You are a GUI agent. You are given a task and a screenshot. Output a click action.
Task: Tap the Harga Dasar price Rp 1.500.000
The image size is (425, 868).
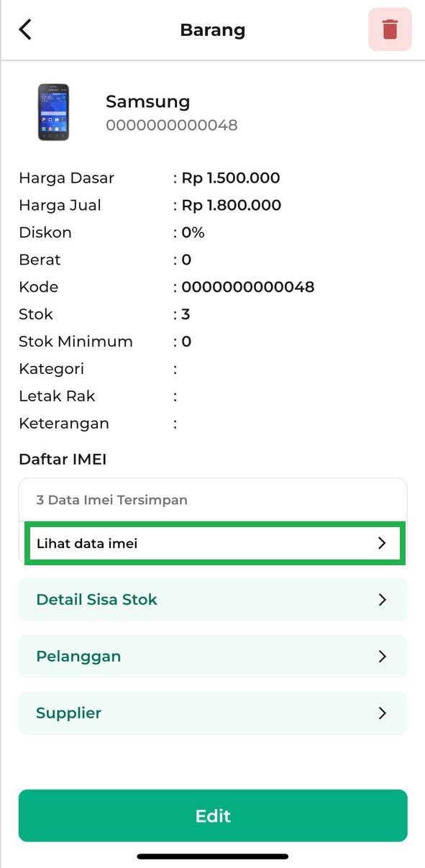coord(231,178)
